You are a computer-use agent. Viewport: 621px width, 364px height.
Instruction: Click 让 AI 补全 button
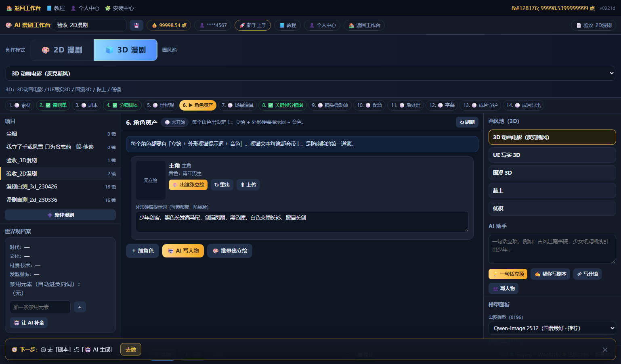point(29,323)
